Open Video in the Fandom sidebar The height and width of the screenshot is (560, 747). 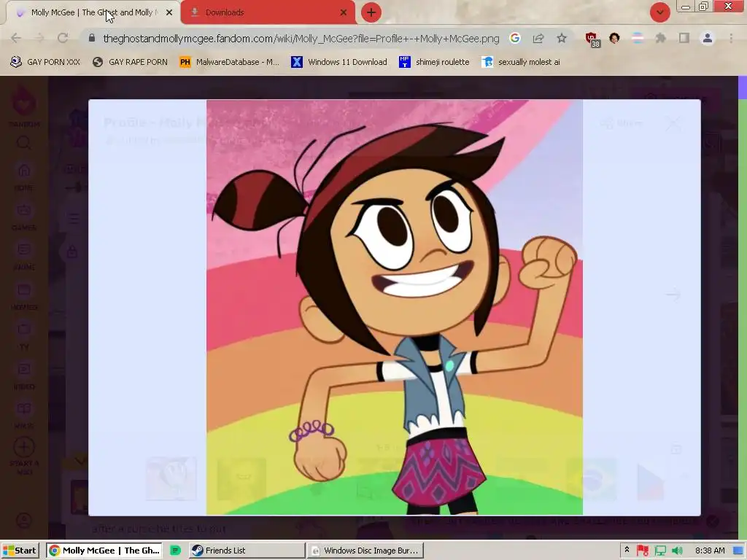tap(24, 376)
